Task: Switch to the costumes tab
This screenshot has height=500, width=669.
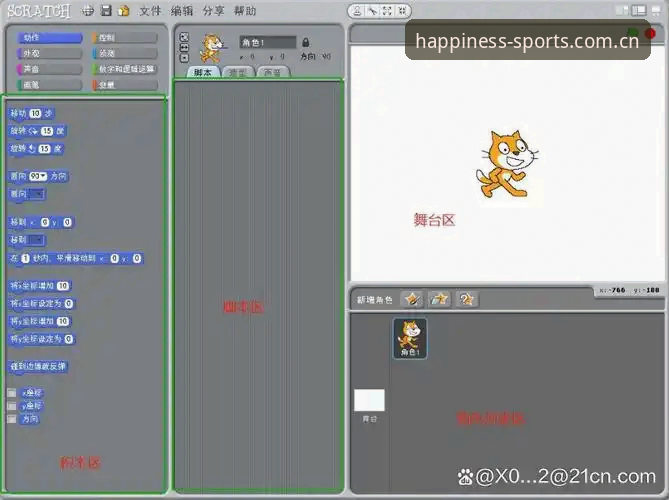Action: [x=238, y=72]
